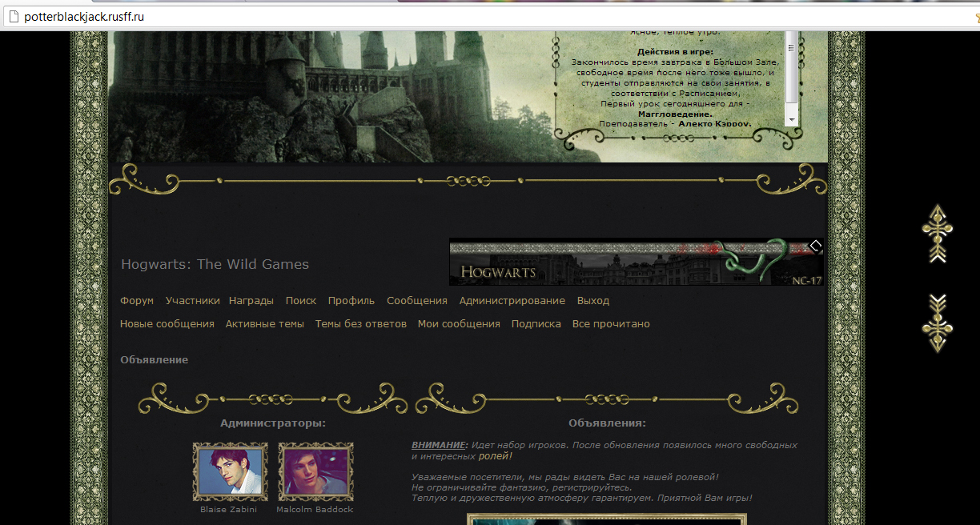
Task: Open the Форум menu item
Action: click(137, 301)
